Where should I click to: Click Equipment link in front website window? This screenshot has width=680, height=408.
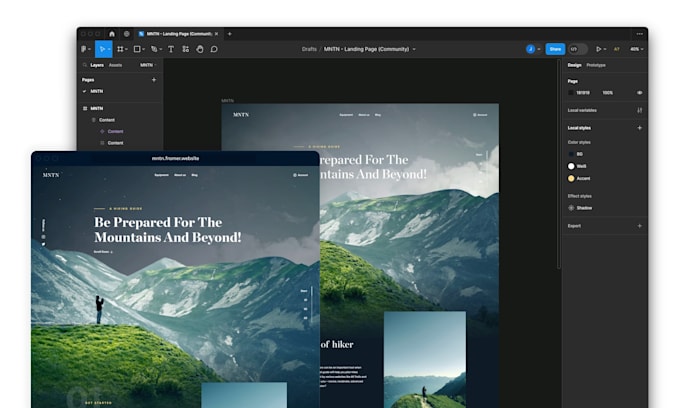[161, 175]
